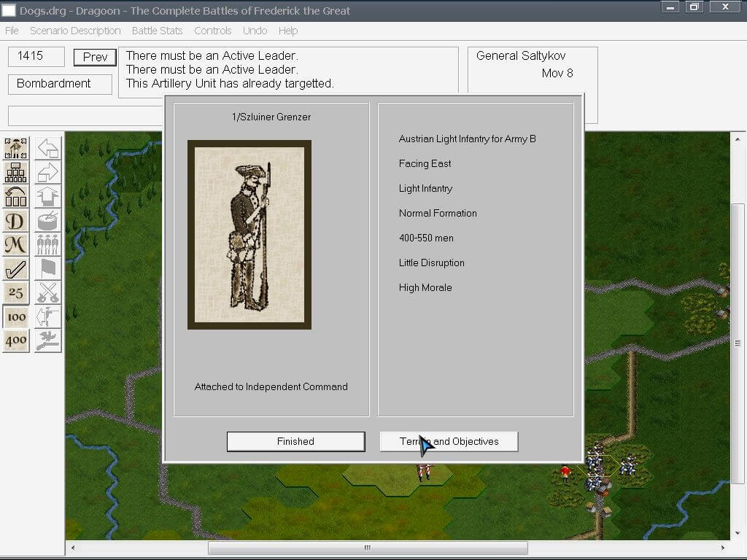This screenshot has height=560, width=747.
Task: Open the Battle Stats menu
Action: [x=158, y=31]
